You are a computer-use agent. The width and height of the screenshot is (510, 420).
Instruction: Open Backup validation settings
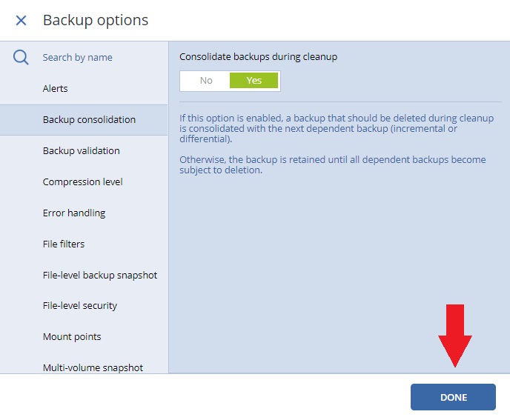(x=84, y=151)
